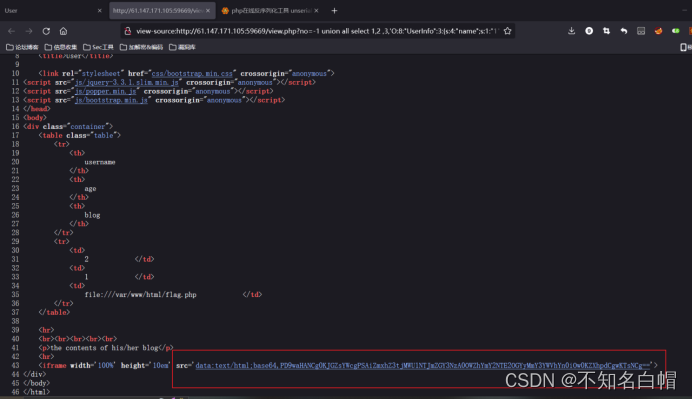This screenshot has width=692, height=400.
Task: Click the closing </table> tag on line 37
Action: coord(54,313)
